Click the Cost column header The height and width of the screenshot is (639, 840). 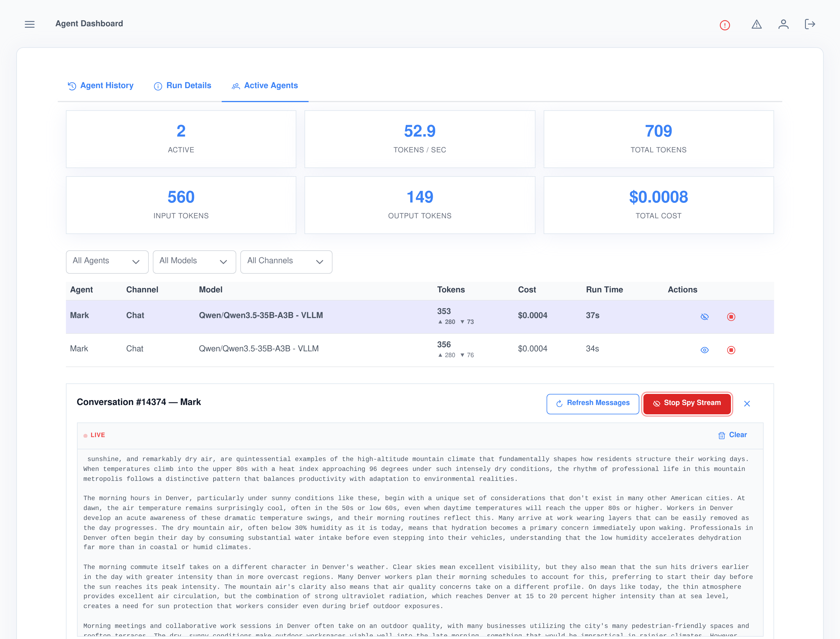527,290
